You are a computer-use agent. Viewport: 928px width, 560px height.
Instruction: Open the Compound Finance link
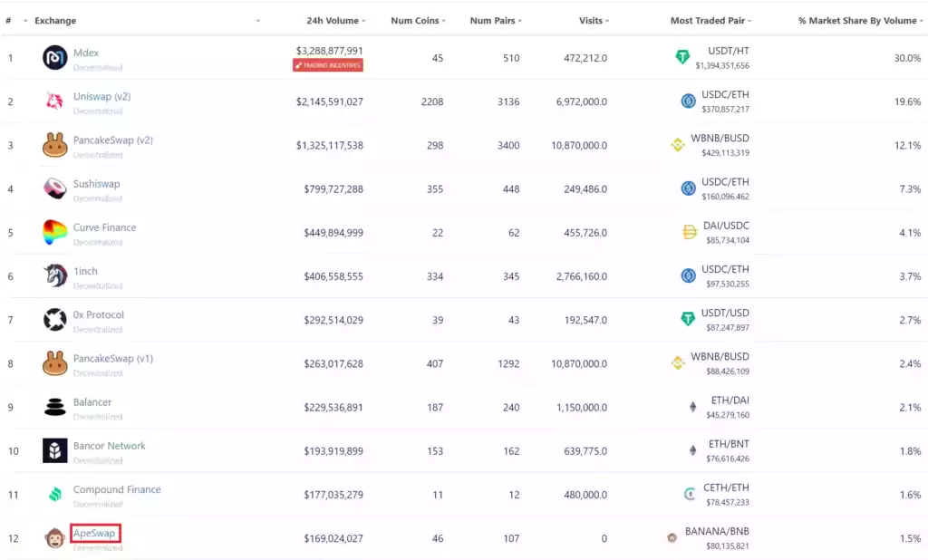point(117,489)
